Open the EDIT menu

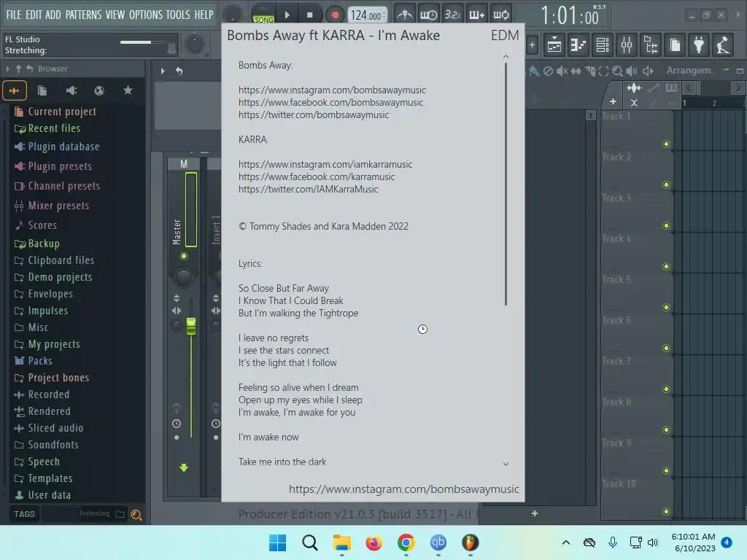click(x=34, y=15)
